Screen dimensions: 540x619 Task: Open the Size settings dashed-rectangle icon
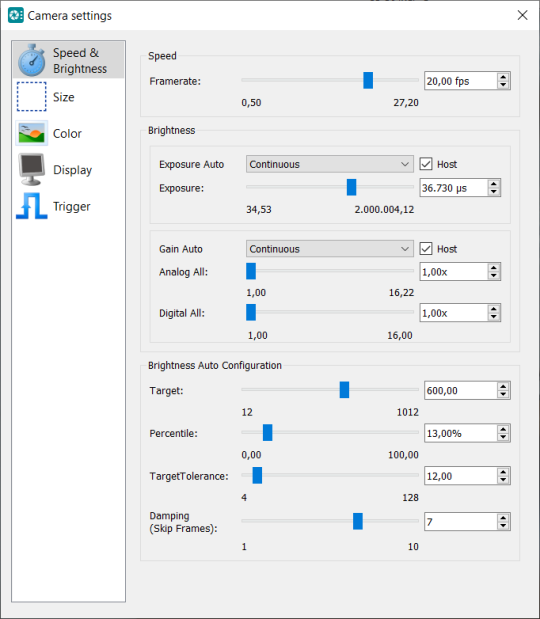[x=32, y=97]
